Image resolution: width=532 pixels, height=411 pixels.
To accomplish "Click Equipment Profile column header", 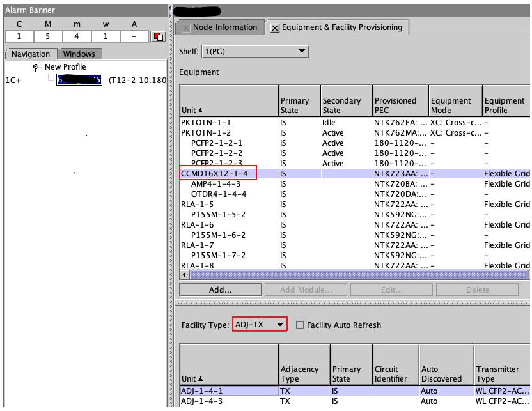I will 506,101.
